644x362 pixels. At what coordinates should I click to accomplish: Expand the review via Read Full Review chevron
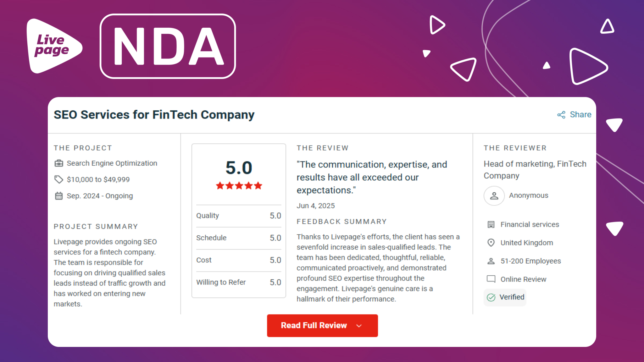pos(359,326)
